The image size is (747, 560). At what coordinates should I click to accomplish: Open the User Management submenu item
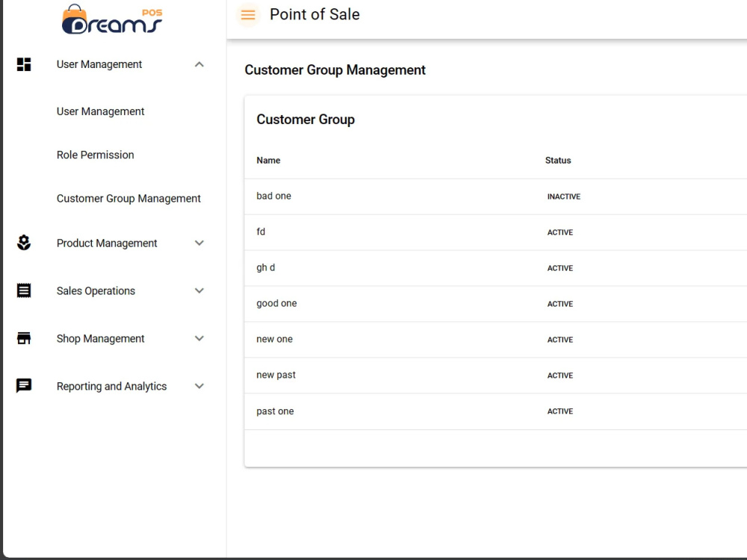point(101,111)
